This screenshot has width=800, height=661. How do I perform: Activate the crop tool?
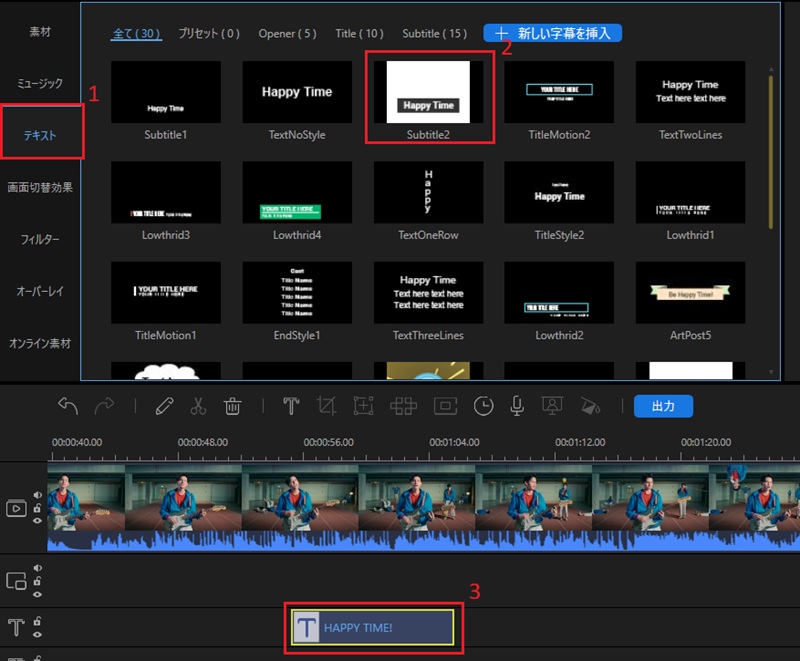[327, 406]
